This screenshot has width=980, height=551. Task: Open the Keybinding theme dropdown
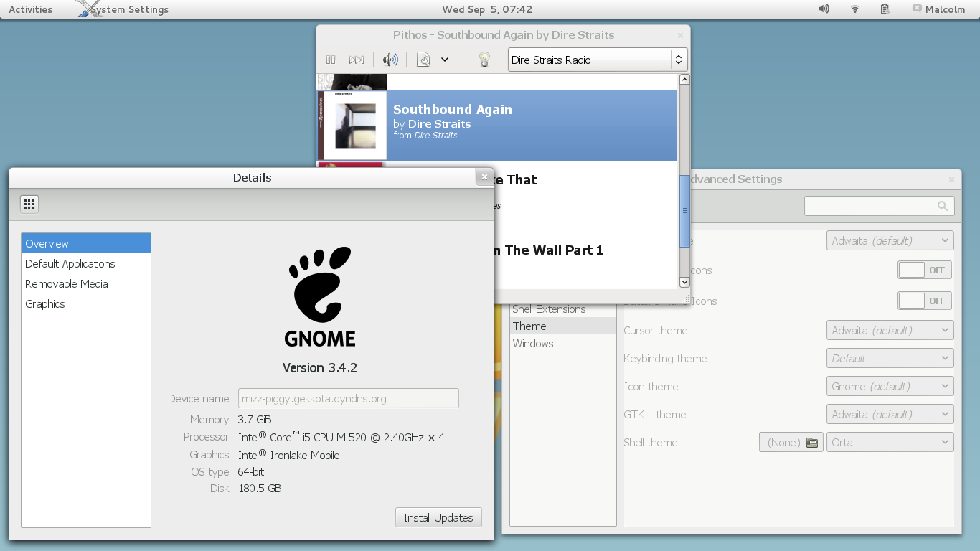click(x=890, y=358)
